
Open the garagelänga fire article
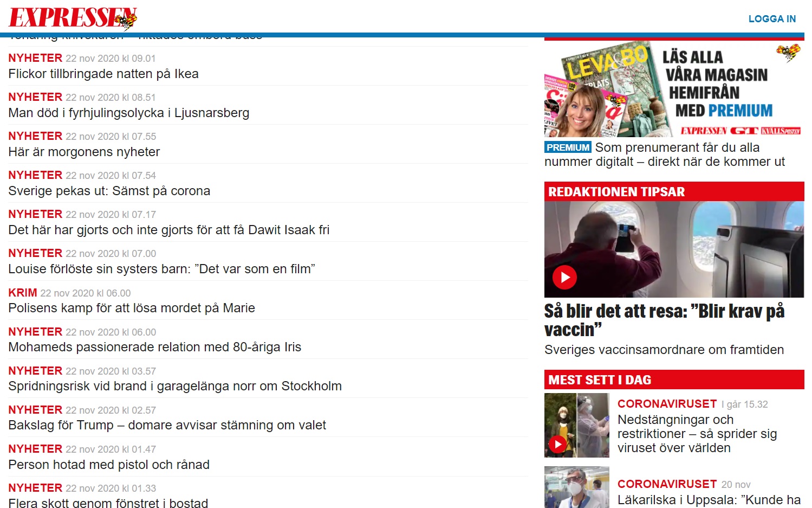coord(175,386)
